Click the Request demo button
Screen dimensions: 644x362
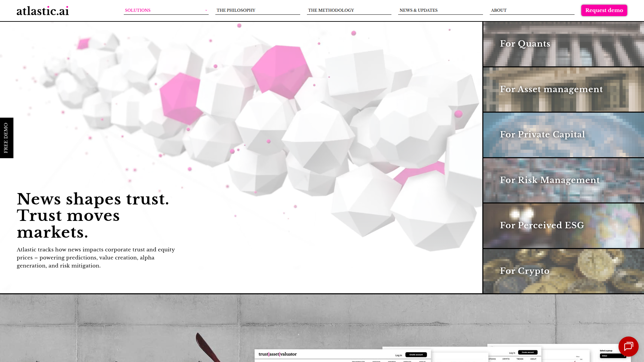tap(604, 10)
